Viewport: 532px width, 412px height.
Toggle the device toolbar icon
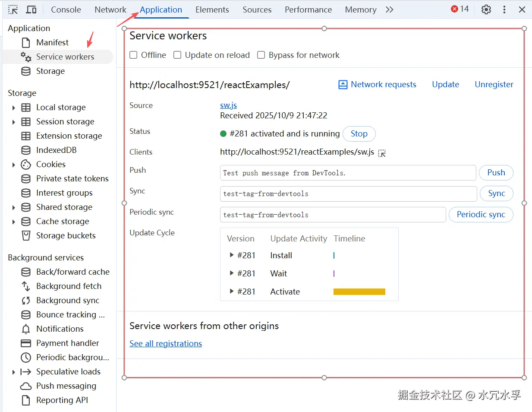coord(31,10)
